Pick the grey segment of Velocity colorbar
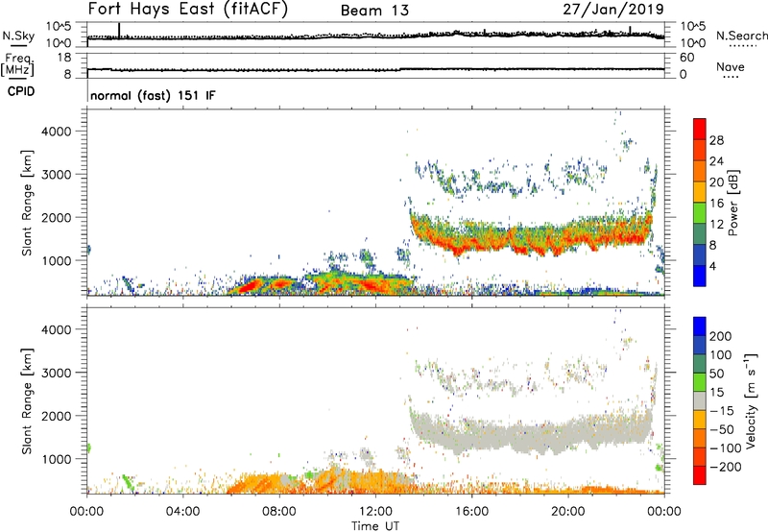This screenshot has width=768, height=532. point(700,401)
